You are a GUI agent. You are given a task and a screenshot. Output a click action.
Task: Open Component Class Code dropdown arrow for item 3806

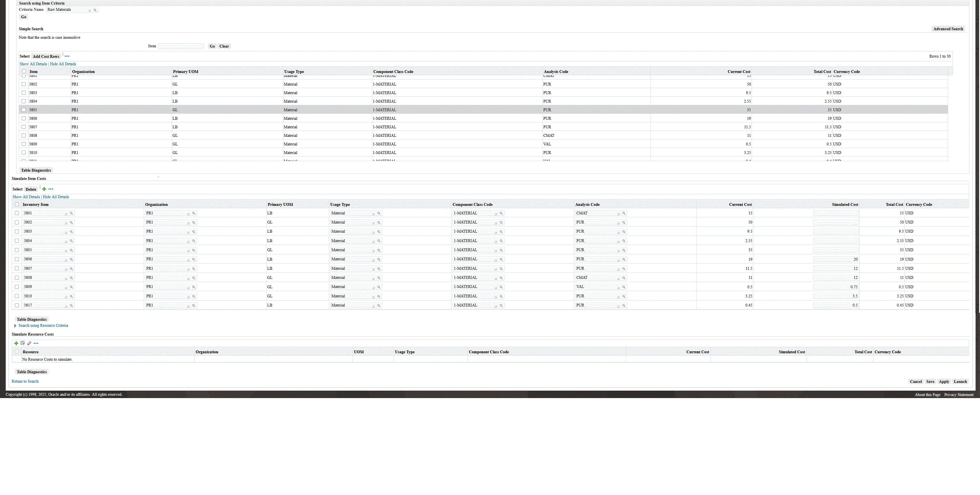point(496,260)
